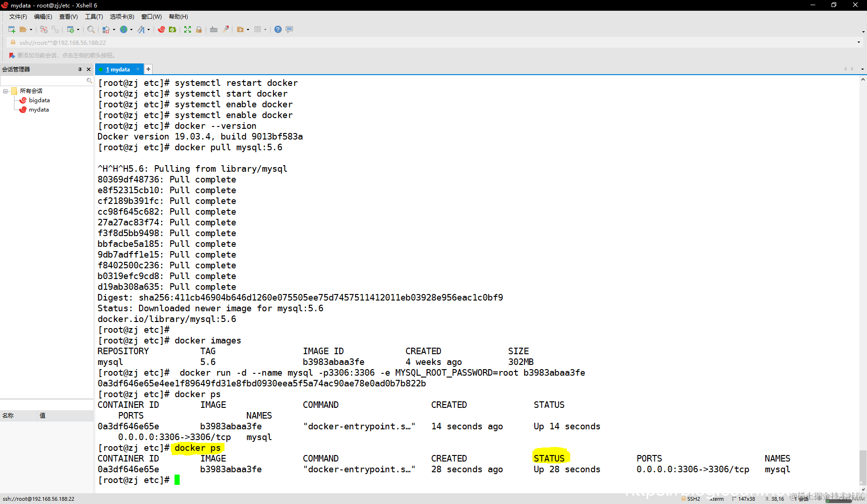Click the New Session toolbar icon
Image resolution: width=867 pixels, height=504 pixels.
(12, 29)
